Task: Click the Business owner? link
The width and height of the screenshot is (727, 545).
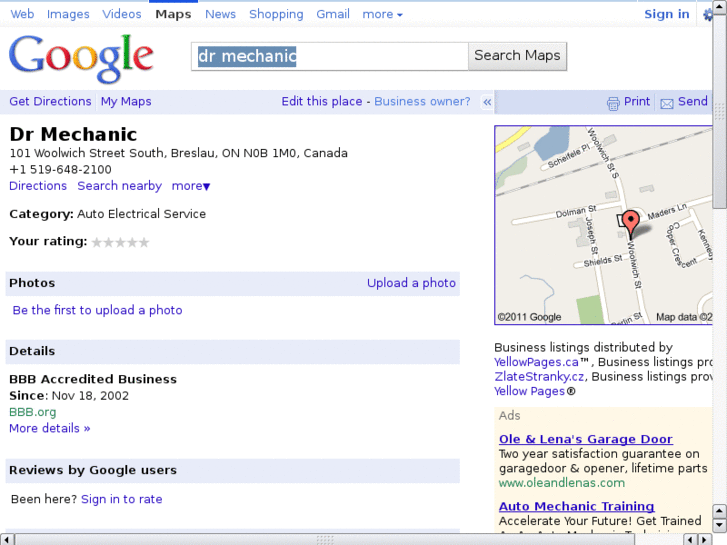Action: point(422,102)
